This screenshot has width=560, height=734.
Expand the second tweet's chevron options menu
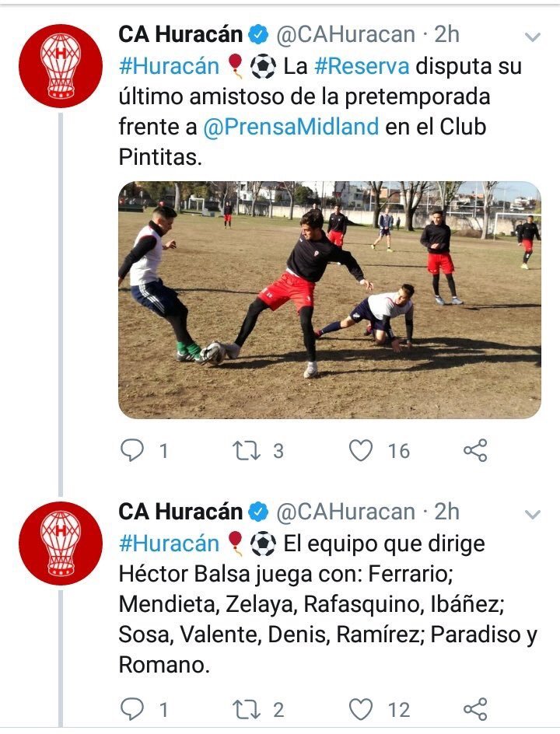point(533,514)
